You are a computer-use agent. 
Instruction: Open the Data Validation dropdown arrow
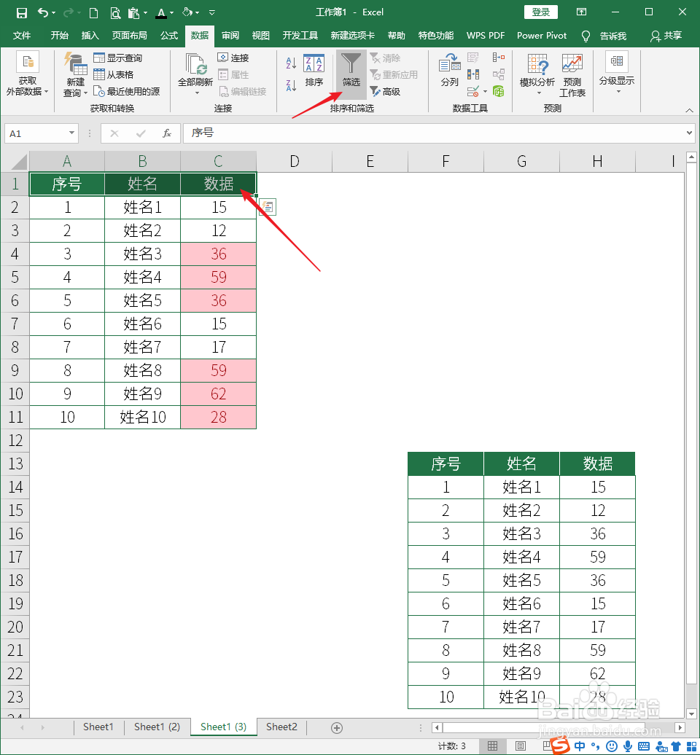485,91
